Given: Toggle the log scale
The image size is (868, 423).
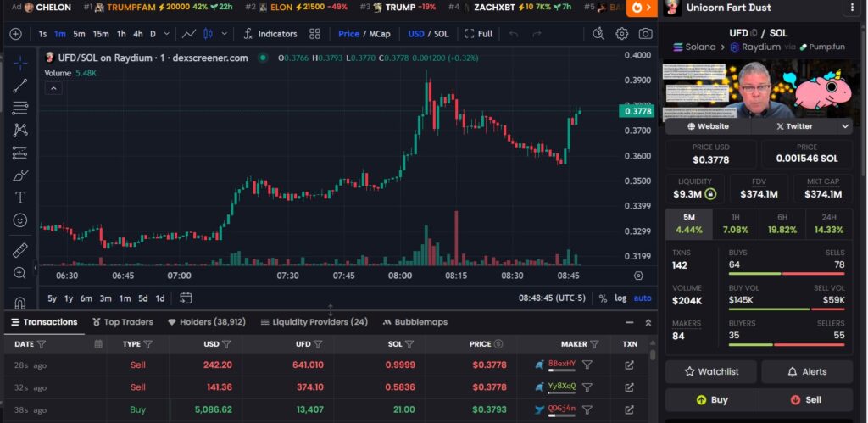Looking at the screenshot, I should (x=620, y=298).
